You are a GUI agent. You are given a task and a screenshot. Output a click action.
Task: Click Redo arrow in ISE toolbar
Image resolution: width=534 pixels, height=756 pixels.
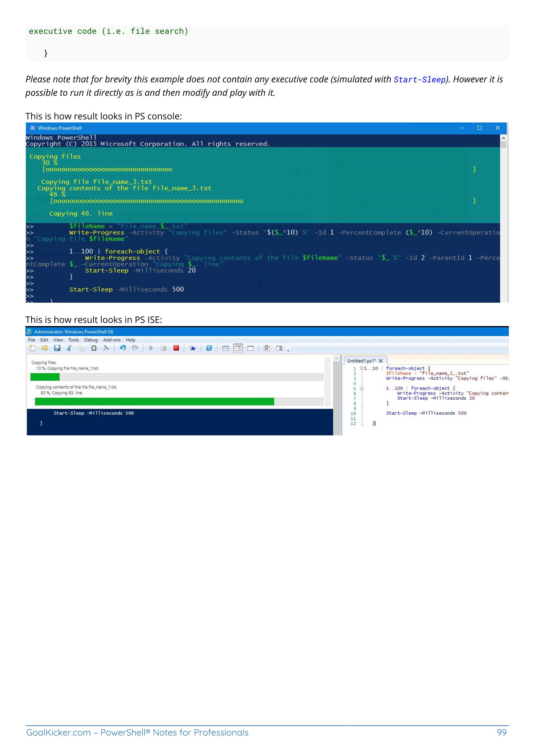pos(135,348)
